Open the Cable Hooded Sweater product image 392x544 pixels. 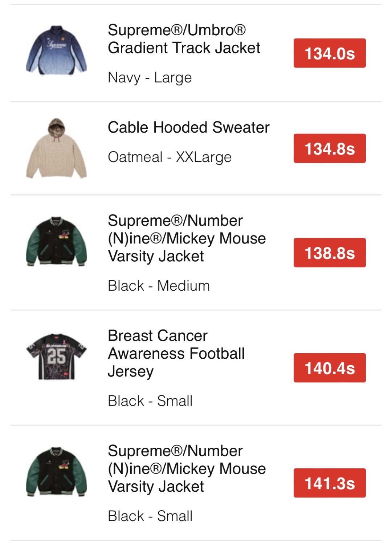coord(56,148)
